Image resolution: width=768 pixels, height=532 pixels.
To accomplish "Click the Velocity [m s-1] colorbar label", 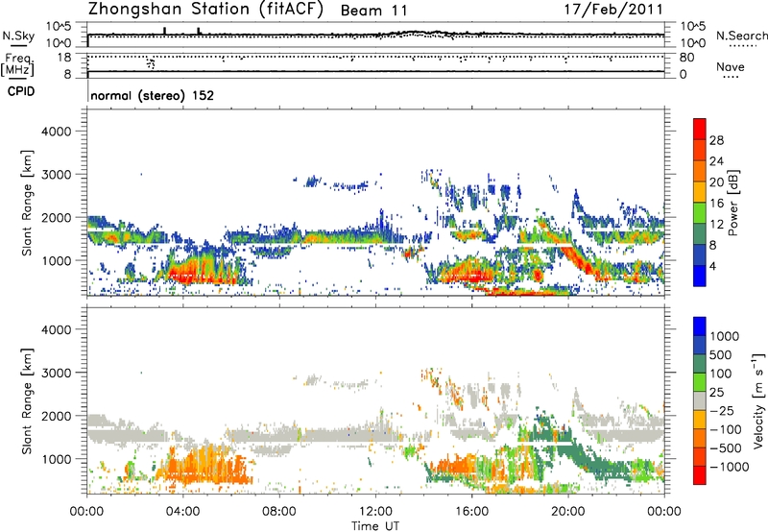I will click(758, 400).
